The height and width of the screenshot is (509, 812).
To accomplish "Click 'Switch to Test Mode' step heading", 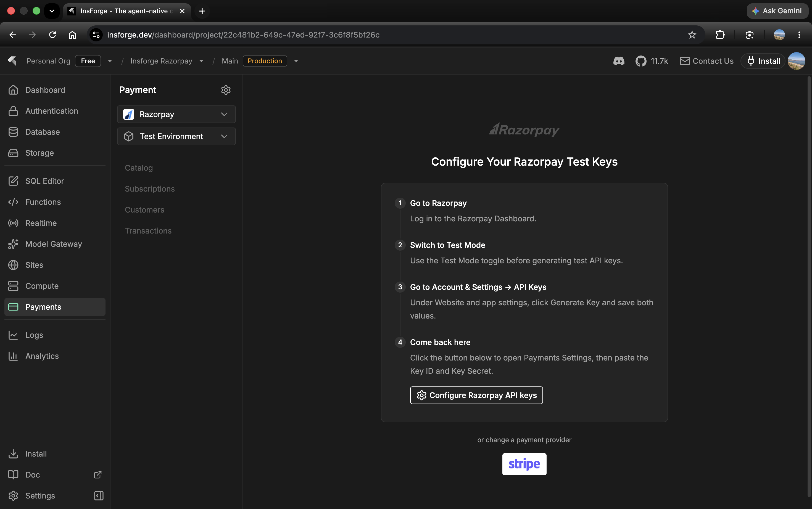I will click(447, 245).
